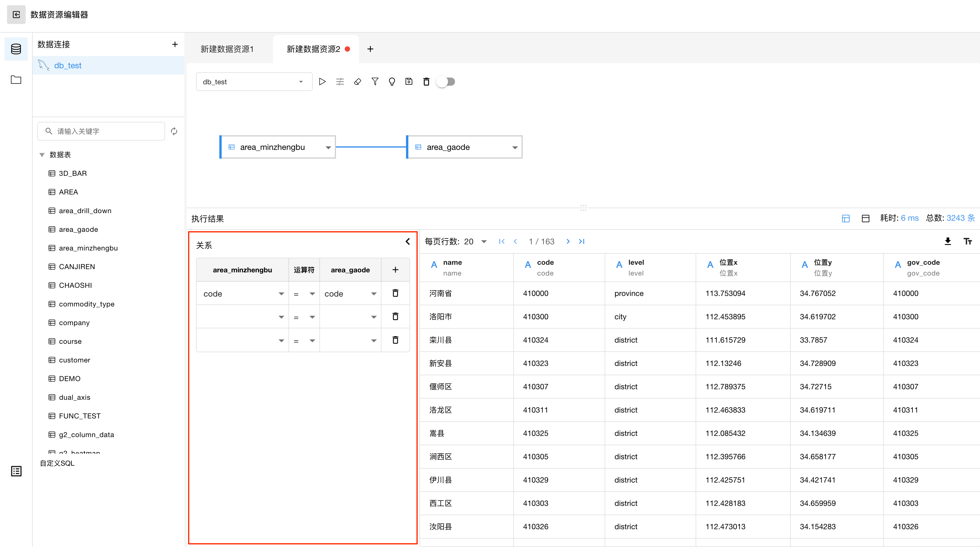Viewport: 980px width, 547px height.
Task: Open the list panel icon at sidebar bottom
Action: (16, 471)
